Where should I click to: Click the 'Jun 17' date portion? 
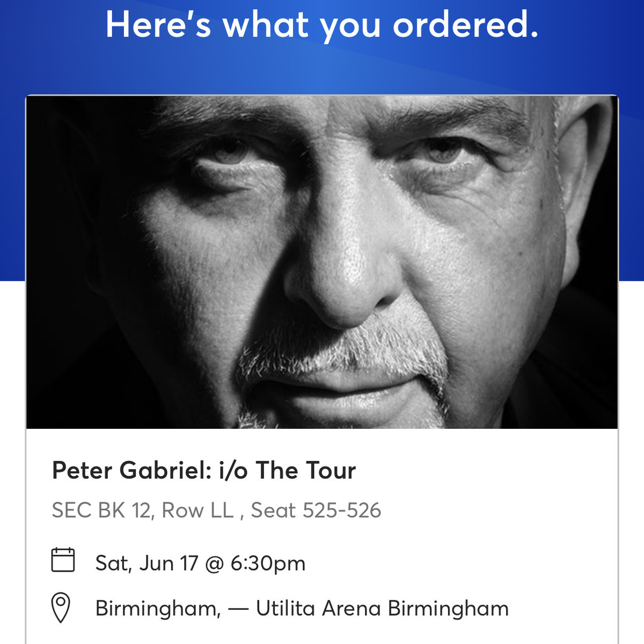[x=169, y=563]
